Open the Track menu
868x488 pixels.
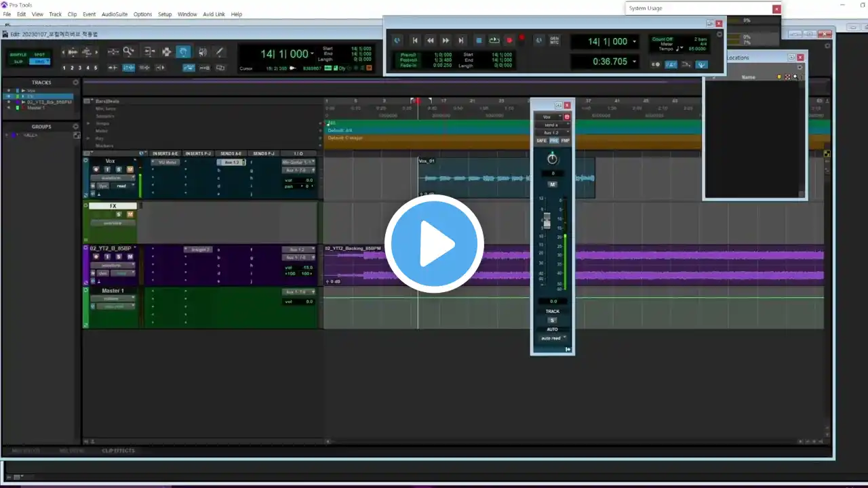[x=56, y=14]
